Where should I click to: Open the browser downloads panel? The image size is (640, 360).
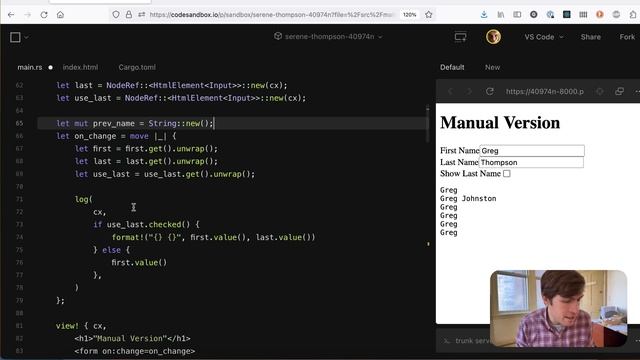484,15
